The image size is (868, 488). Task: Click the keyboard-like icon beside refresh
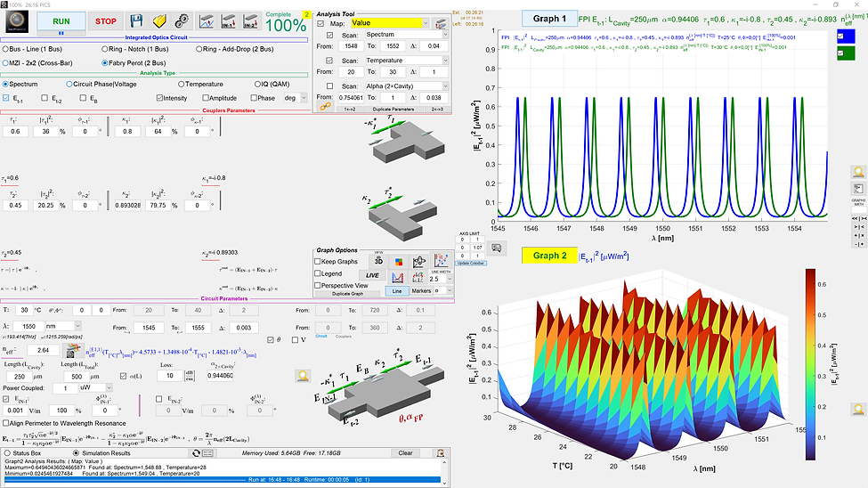point(207,453)
